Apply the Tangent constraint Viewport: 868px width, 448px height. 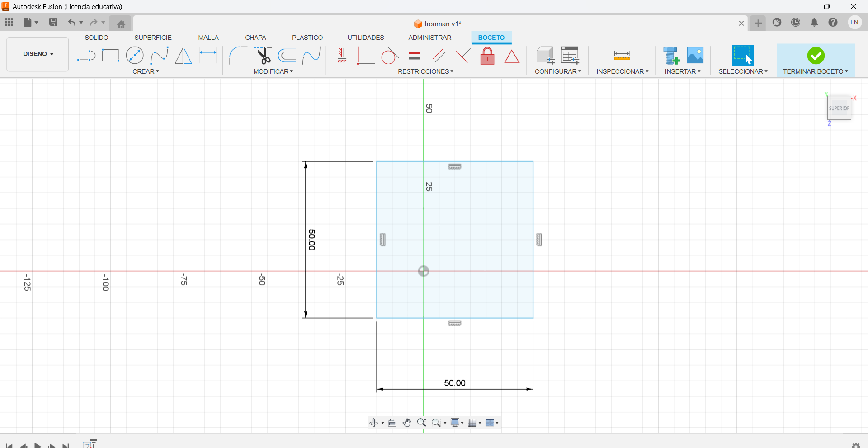[x=390, y=56]
